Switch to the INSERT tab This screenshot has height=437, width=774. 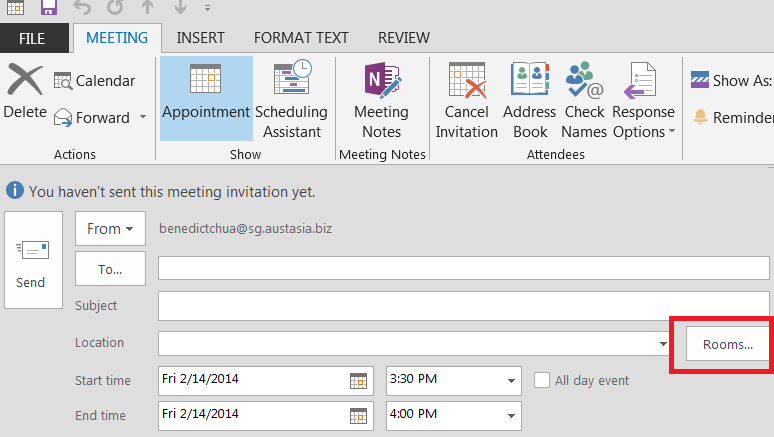pyautogui.click(x=200, y=38)
